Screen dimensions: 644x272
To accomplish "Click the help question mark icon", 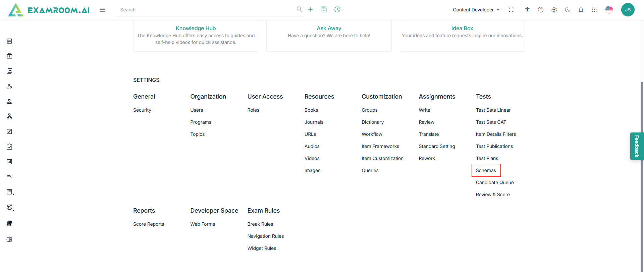I will click(541, 10).
